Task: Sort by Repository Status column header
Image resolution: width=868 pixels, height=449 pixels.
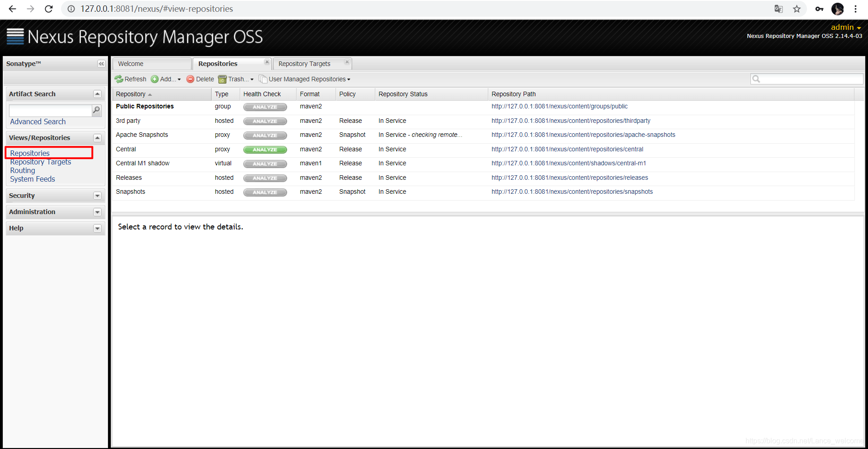Action: (x=432, y=94)
